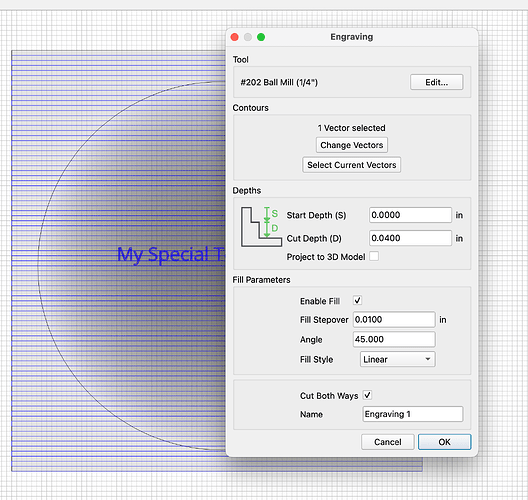Click the depth diagram icon
Screen dimensions: 528x500
coord(261,227)
